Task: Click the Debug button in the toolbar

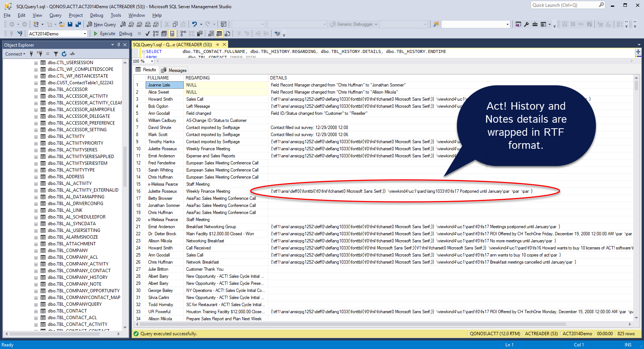Action: [126, 34]
